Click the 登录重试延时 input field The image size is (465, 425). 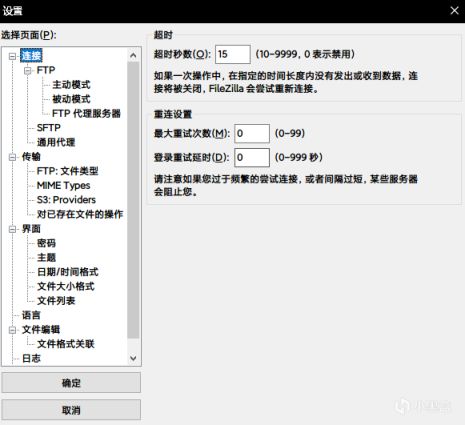(252, 157)
